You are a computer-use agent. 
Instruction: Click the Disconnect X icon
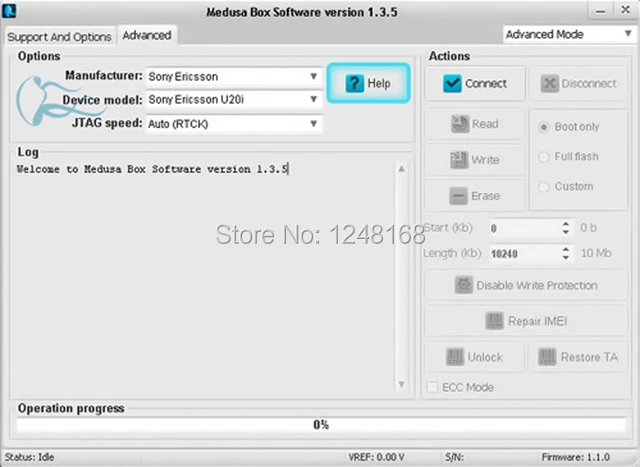click(549, 84)
